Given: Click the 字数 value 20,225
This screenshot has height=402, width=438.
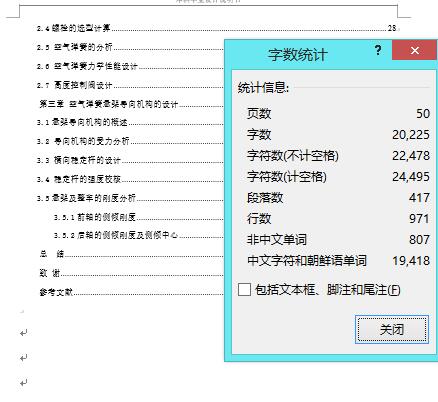Looking at the screenshot, I should [411, 135].
